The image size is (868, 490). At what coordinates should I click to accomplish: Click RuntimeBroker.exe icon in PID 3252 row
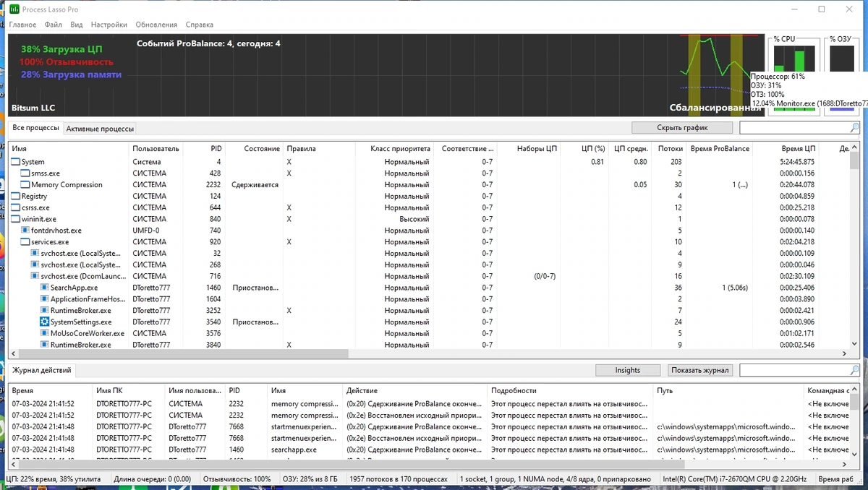44,311
